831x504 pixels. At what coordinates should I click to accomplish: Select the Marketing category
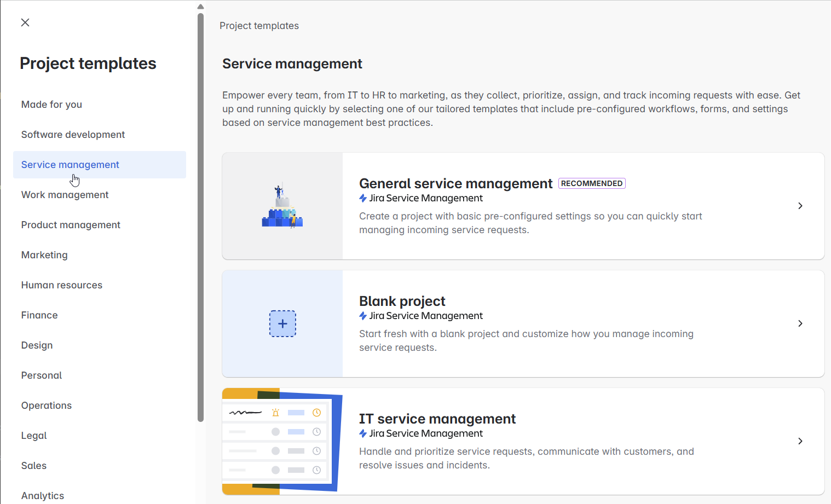click(44, 254)
